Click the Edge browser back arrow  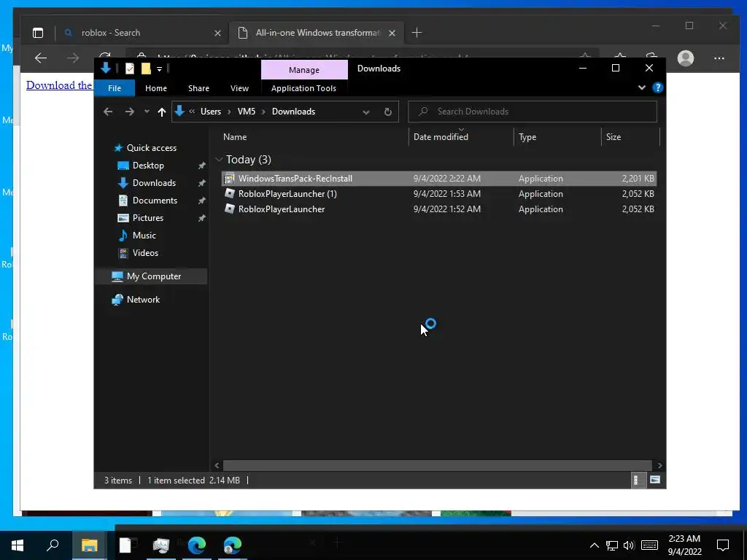point(41,58)
